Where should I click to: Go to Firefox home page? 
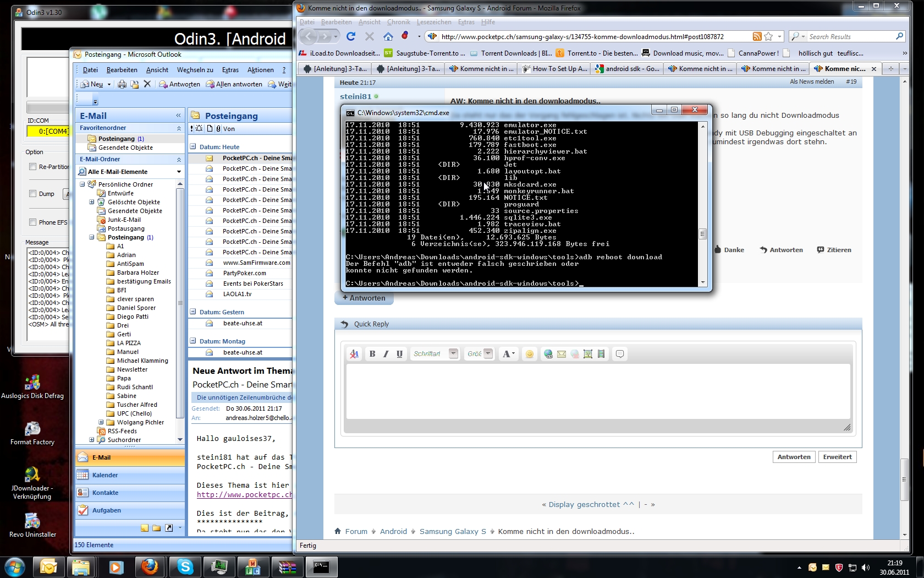[x=388, y=36]
